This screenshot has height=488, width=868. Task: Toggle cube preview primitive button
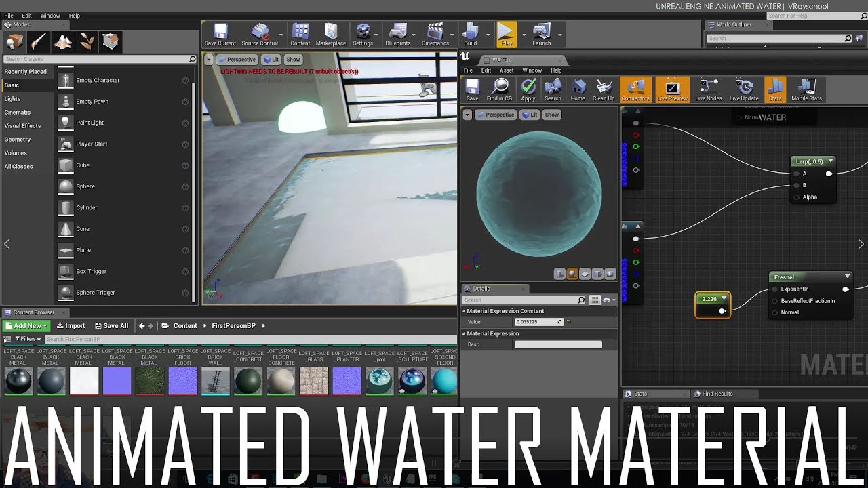(x=597, y=274)
